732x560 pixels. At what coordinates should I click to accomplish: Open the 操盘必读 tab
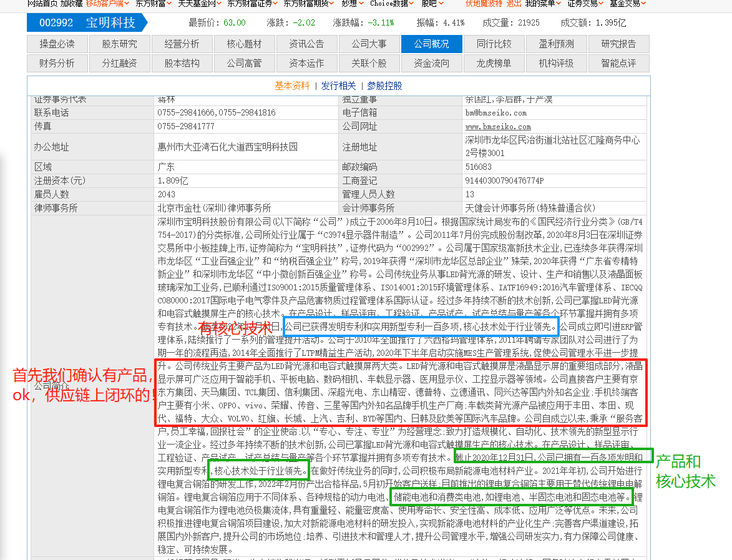coord(57,44)
